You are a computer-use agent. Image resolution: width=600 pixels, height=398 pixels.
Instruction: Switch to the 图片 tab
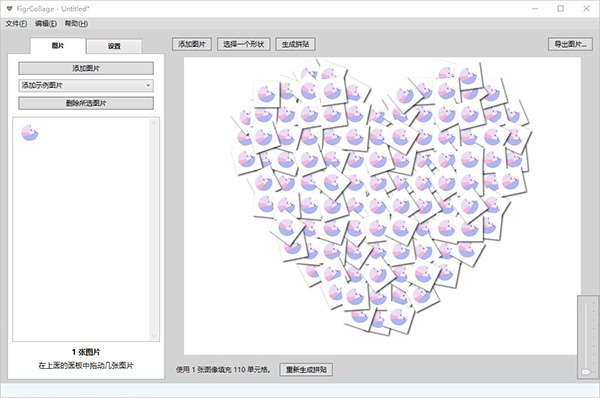coord(58,46)
